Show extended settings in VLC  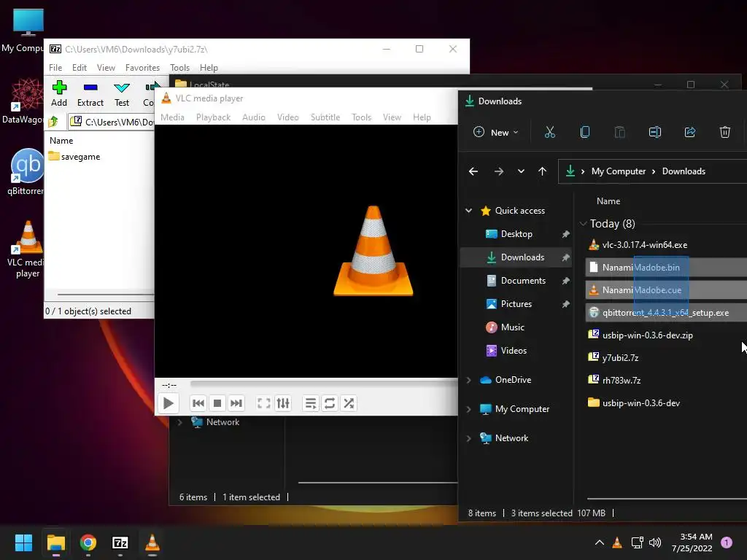[x=283, y=403]
